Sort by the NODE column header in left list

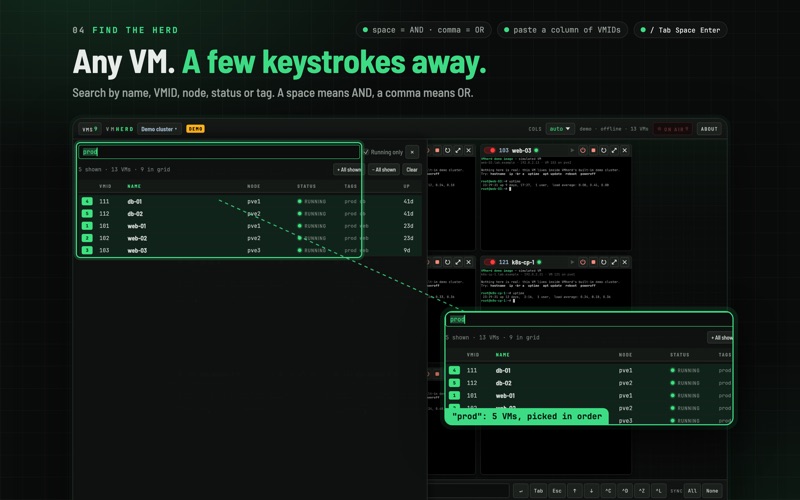click(x=254, y=186)
